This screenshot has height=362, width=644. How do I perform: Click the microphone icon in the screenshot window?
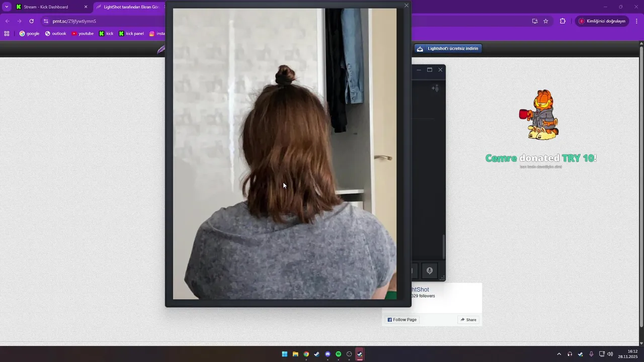coord(430,270)
